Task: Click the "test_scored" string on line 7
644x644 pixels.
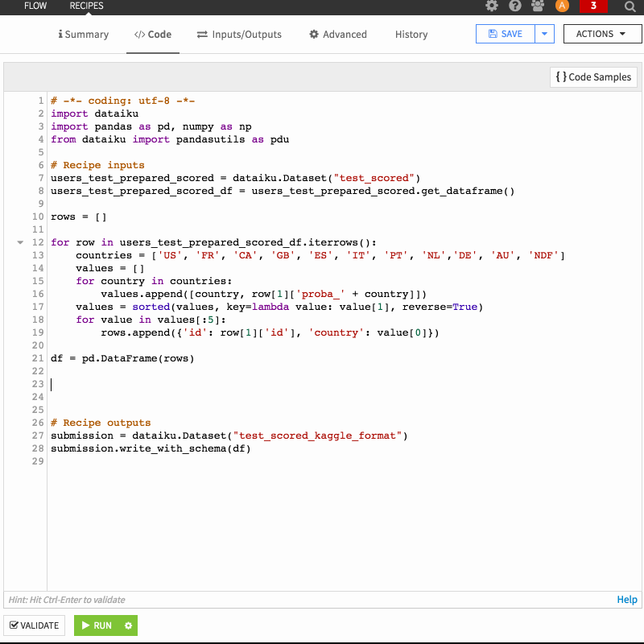Action: (374, 178)
